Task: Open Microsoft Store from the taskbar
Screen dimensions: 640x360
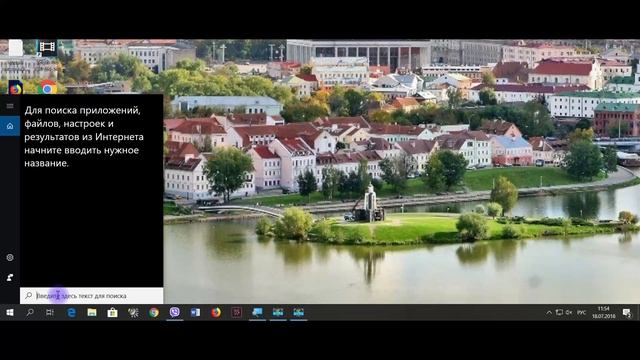Action: 112,313
